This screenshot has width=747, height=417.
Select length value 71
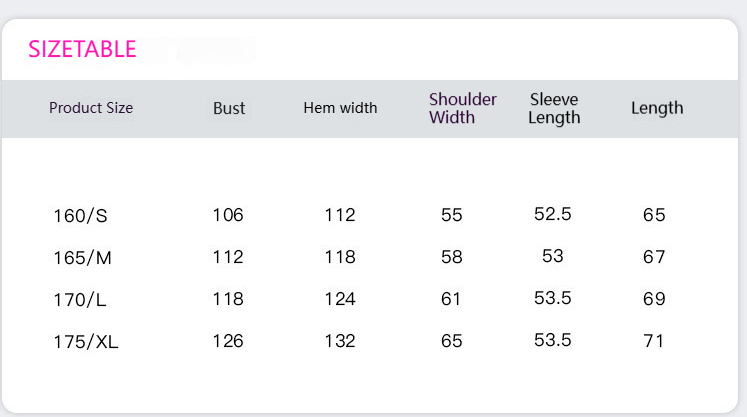654,341
